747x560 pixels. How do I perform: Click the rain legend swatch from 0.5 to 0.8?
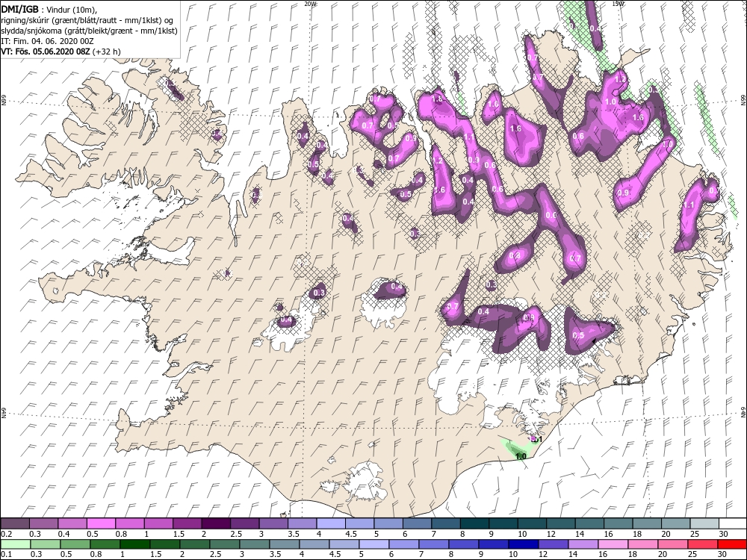point(74,544)
